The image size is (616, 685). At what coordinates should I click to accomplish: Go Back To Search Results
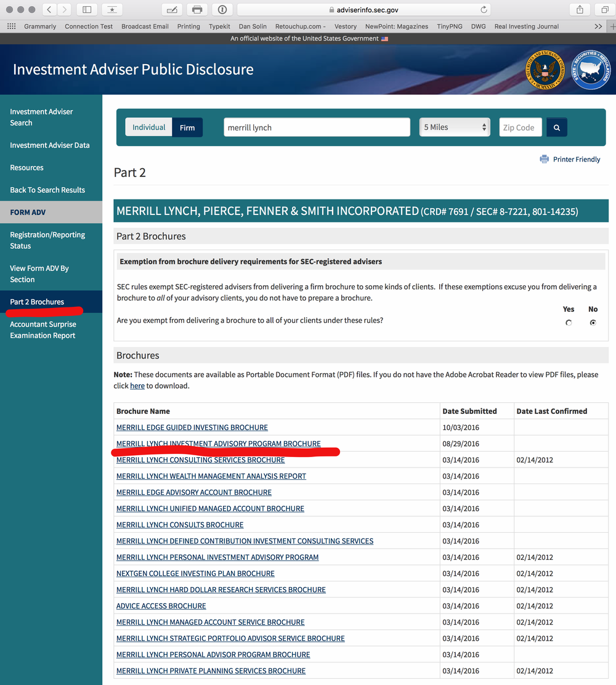[47, 190]
